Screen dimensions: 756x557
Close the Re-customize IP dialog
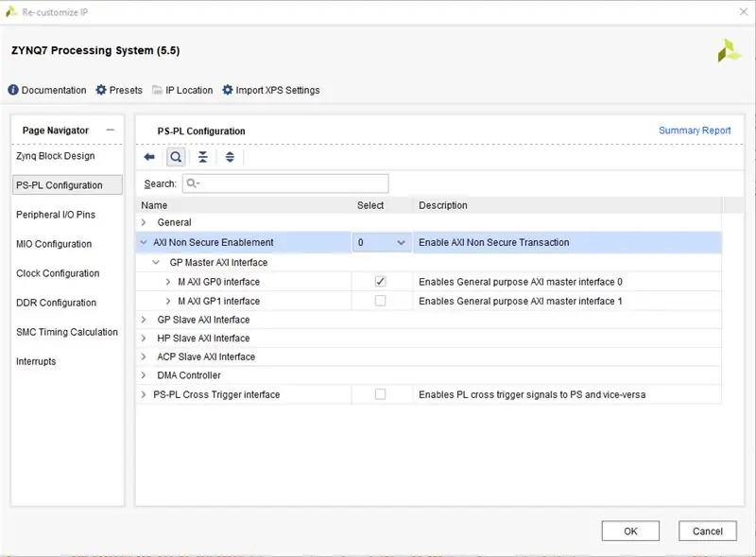coord(744,11)
